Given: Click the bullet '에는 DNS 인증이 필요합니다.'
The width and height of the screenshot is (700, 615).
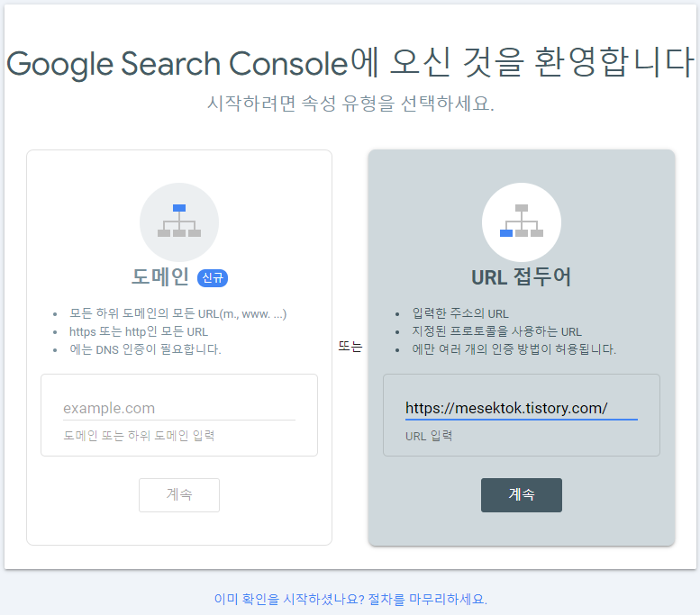Looking at the screenshot, I should (145, 349).
